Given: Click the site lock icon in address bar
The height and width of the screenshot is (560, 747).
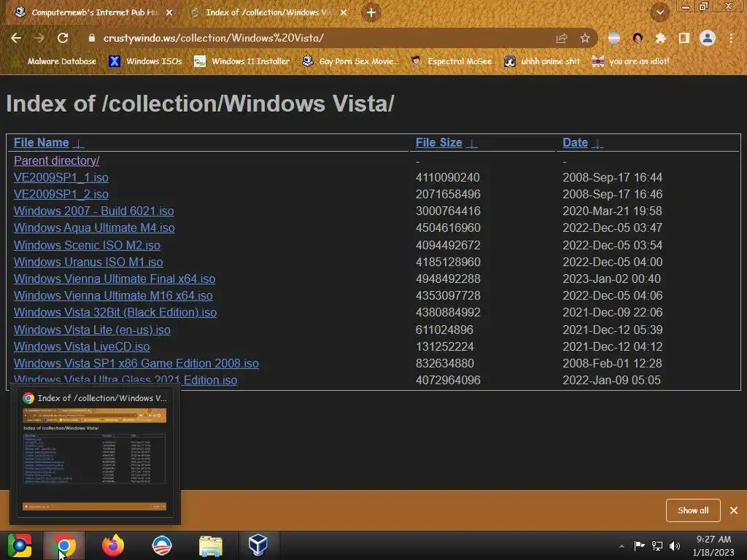Looking at the screenshot, I should tap(92, 38).
